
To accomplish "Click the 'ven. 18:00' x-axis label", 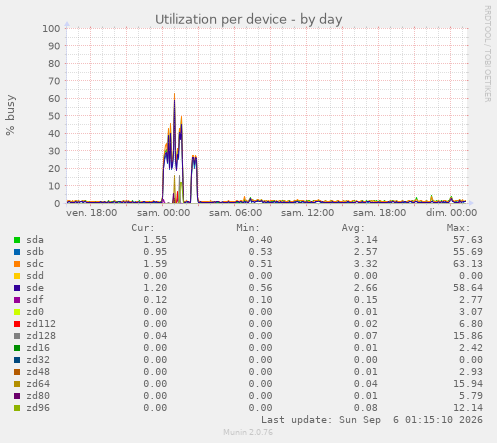I will click(91, 213).
